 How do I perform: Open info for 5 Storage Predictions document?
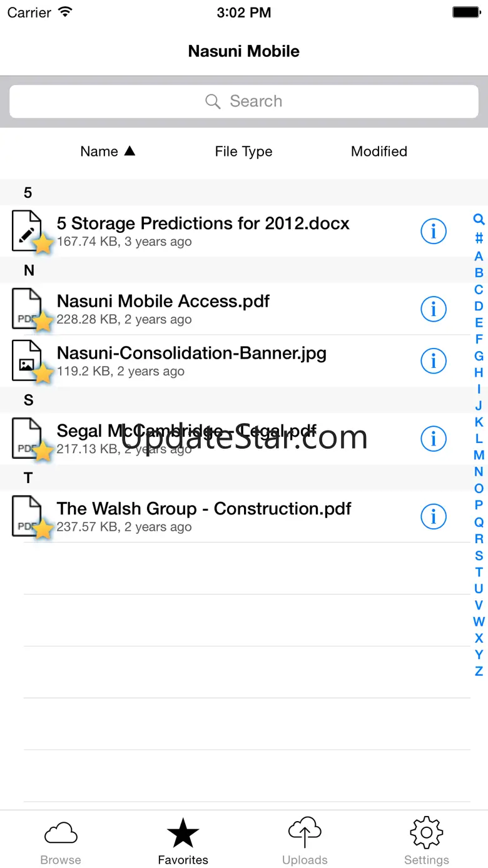coord(433,232)
